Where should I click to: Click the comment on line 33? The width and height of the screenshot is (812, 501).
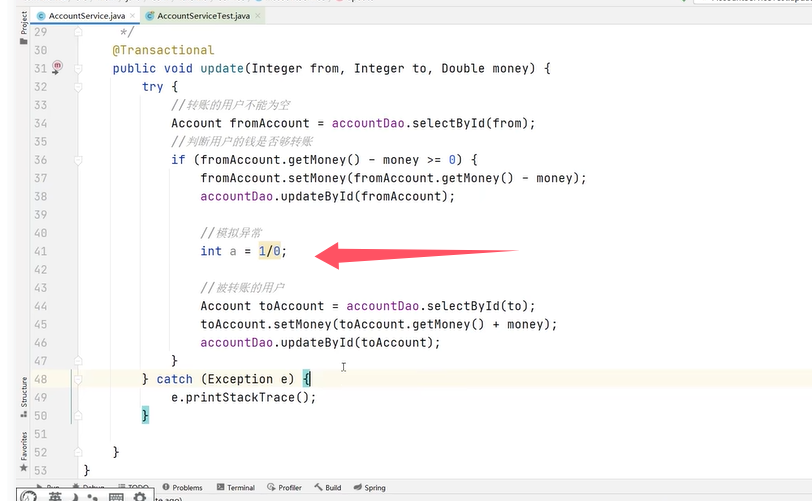[x=231, y=105]
